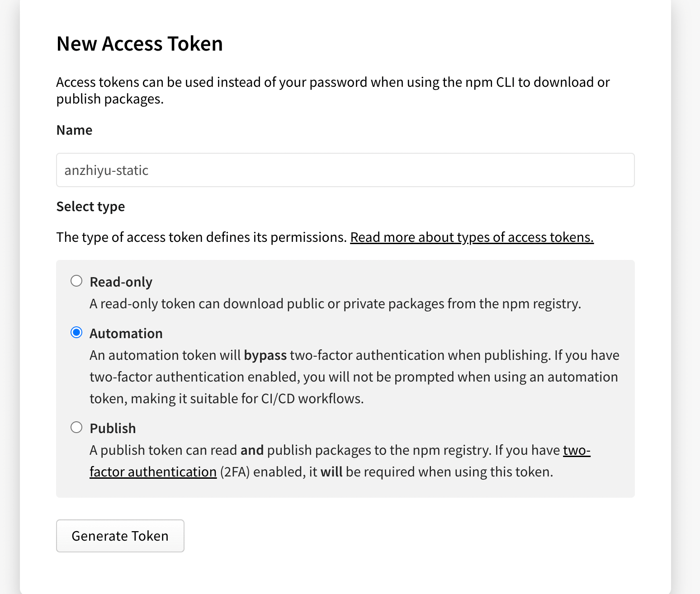This screenshot has height=594, width=700.
Task: Select the Publish radio button
Action: point(76,427)
